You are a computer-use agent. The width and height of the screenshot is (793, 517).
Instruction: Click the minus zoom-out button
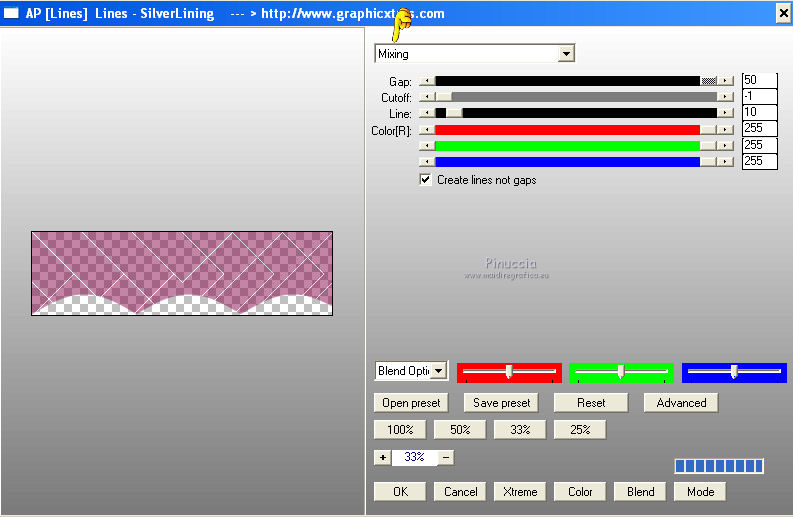pyautogui.click(x=446, y=457)
